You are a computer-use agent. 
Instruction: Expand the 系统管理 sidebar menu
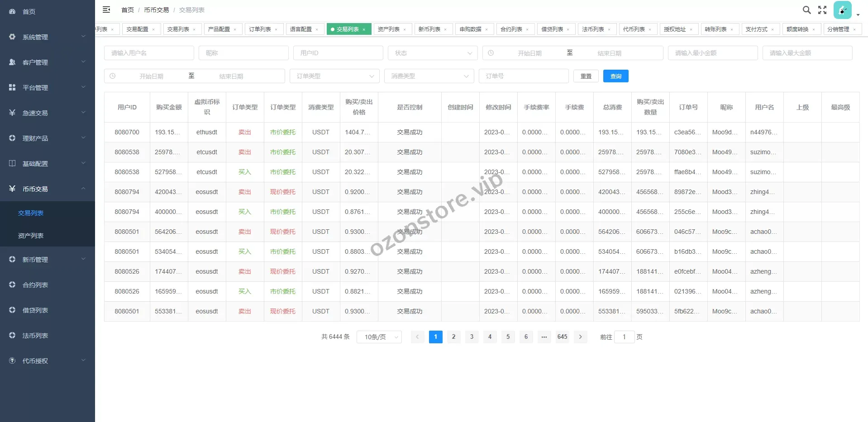point(47,37)
